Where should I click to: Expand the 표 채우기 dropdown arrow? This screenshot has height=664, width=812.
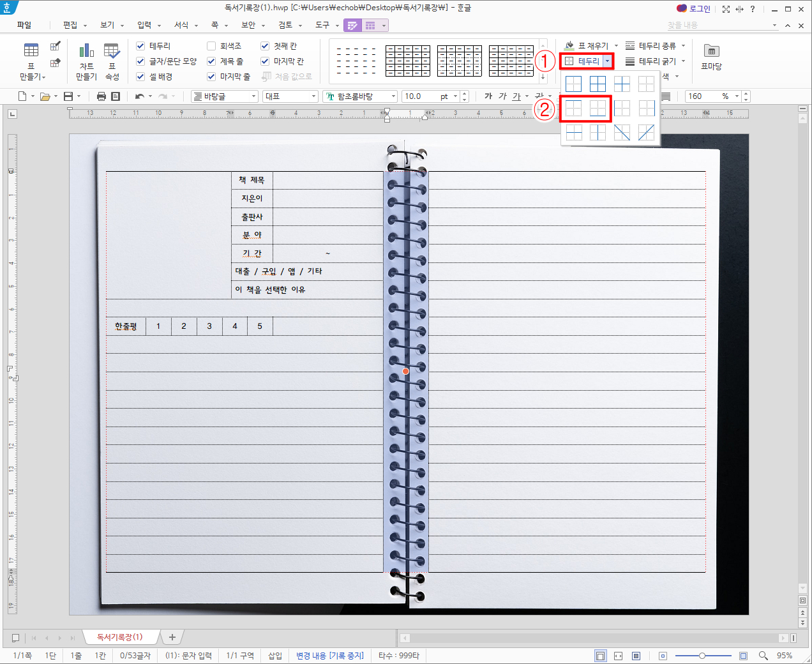[616, 46]
